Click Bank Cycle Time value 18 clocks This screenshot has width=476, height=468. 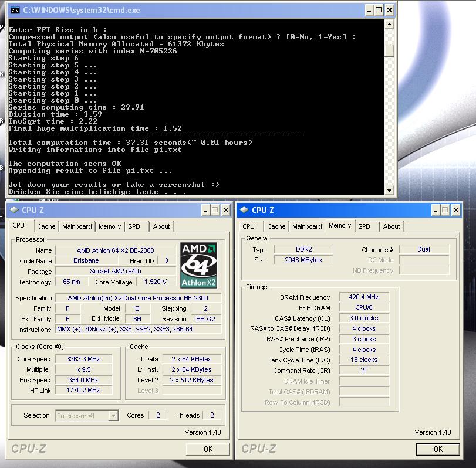[x=364, y=360]
